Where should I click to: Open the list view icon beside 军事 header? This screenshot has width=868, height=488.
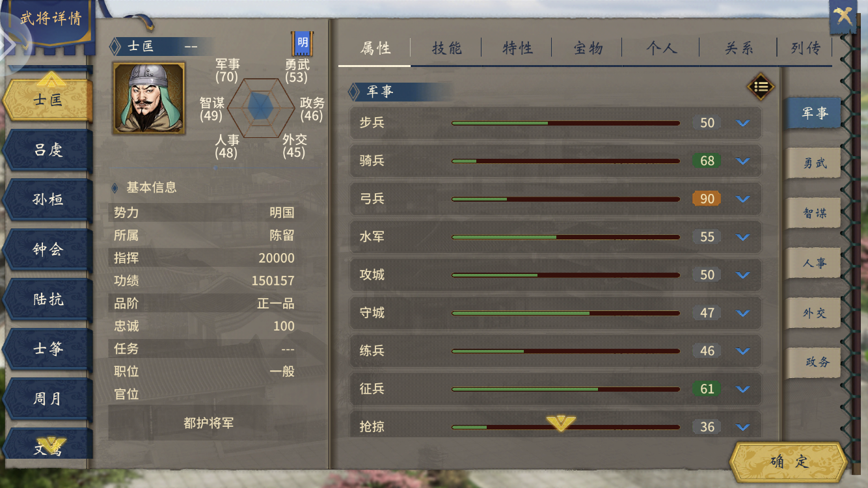[761, 86]
